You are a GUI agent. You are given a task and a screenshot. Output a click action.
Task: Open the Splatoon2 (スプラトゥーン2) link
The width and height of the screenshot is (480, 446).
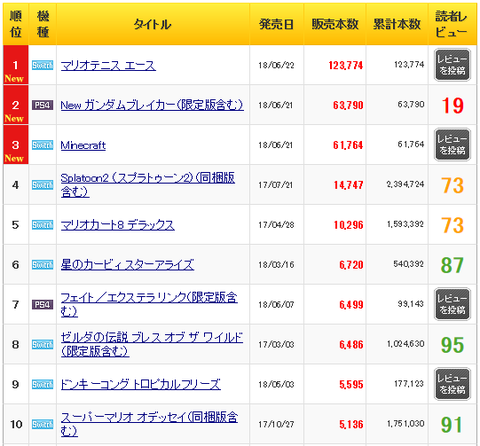coord(147,185)
